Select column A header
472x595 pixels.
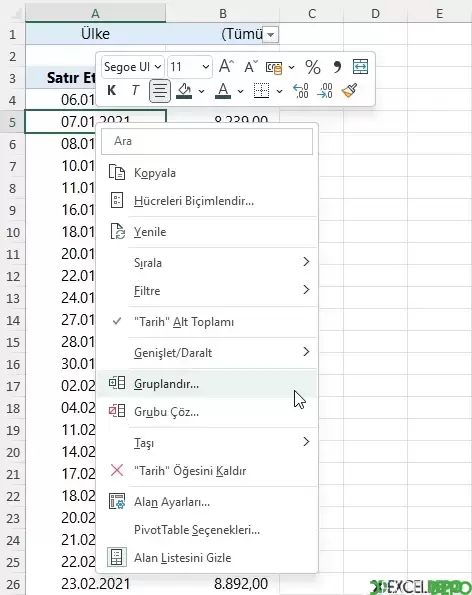[x=96, y=14]
